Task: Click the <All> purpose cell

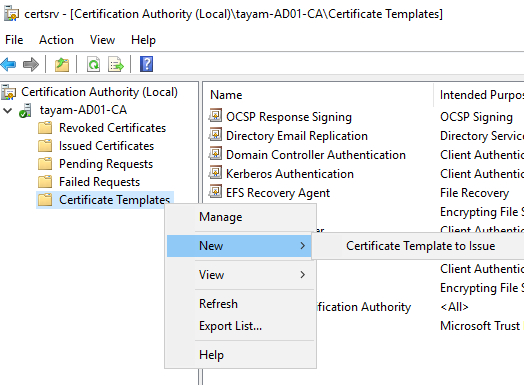Action: (454, 307)
